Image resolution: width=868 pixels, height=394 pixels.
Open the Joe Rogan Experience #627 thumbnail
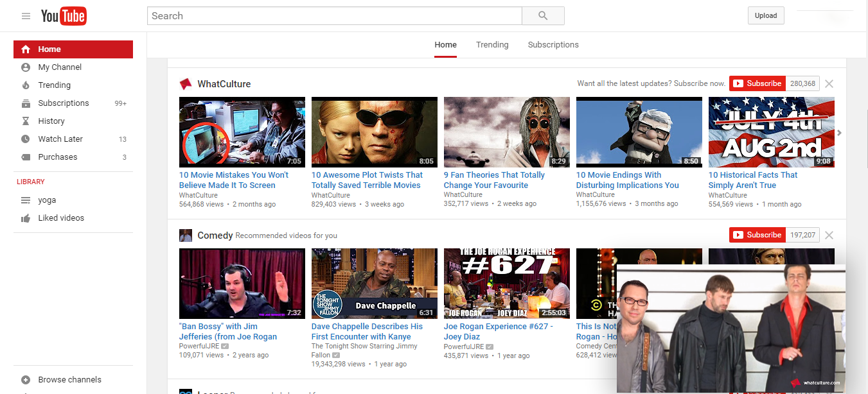(x=507, y=284)
